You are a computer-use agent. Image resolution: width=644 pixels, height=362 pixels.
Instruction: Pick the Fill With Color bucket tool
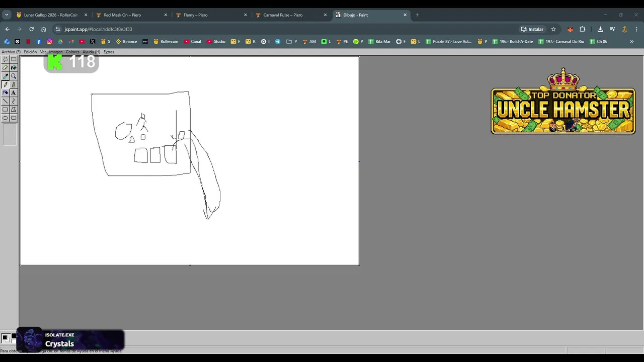[14, 67]
